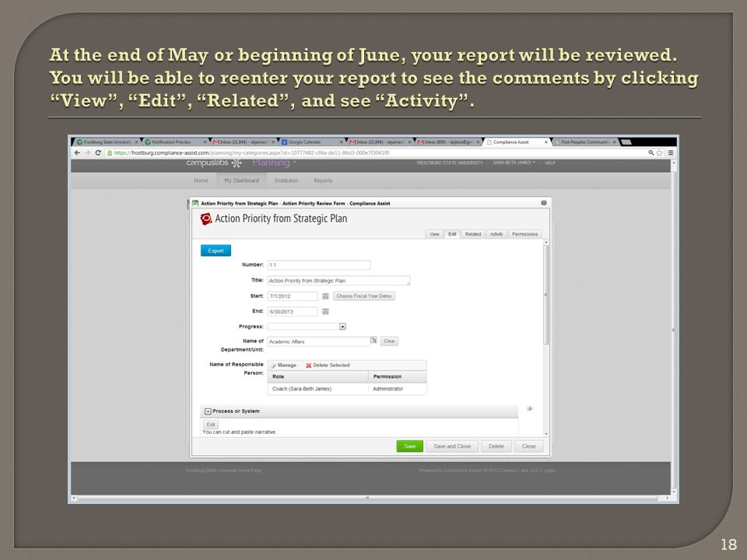Open the Planning module dropdown
Image resolution: width=747 pixels, height=560 pixels.
pos(274,163)
